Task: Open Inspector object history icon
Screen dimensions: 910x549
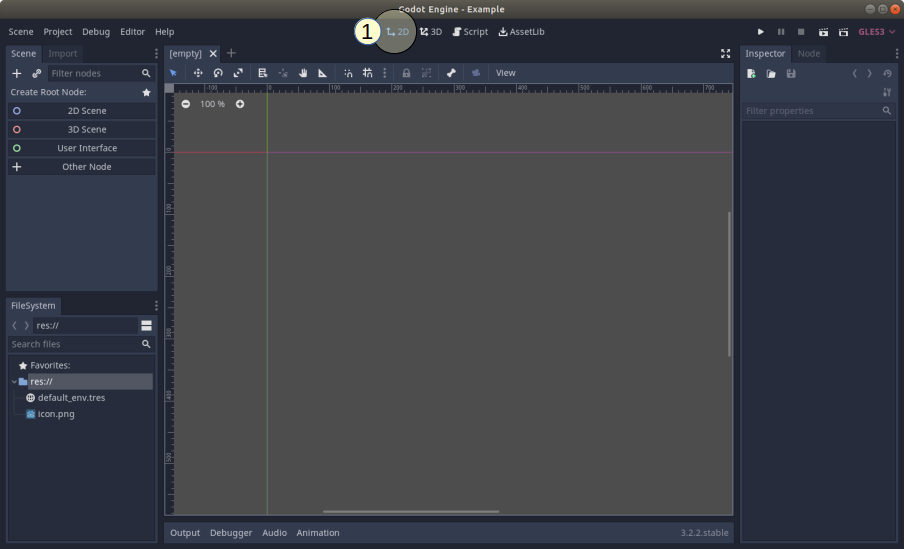Action: click(x=887, y=74)
